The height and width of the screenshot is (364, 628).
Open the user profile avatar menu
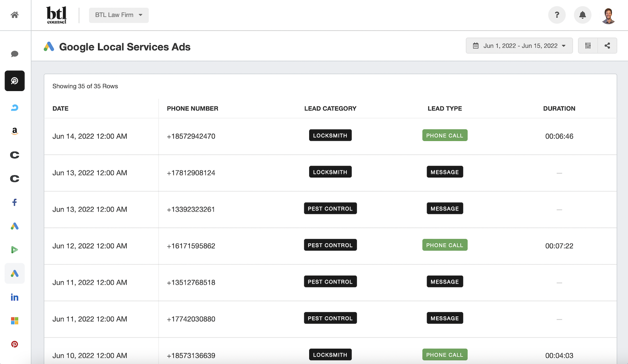click(x=608, y=15)
